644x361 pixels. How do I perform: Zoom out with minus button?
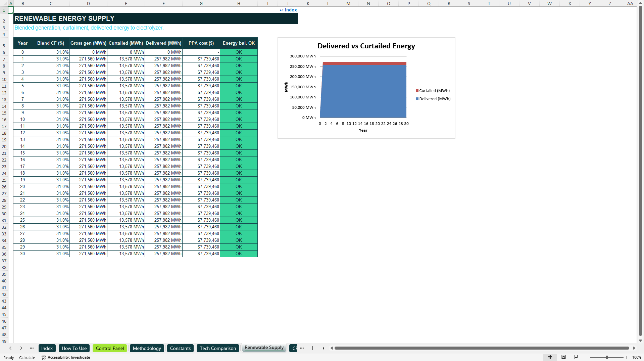[x=587, y=357]
